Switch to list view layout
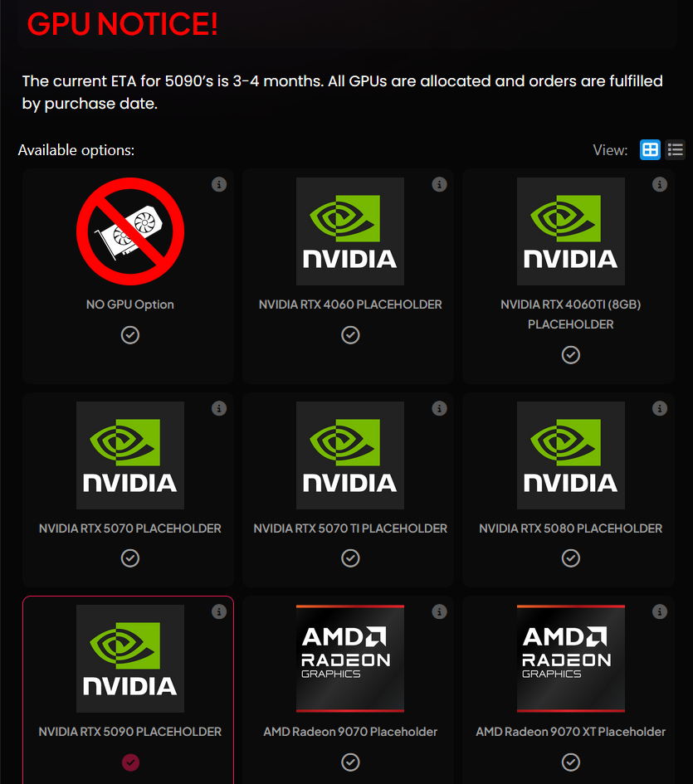Image resolution: width=693 pixels, height=784 pixels. pyautogui.click(x=675, y=150)
